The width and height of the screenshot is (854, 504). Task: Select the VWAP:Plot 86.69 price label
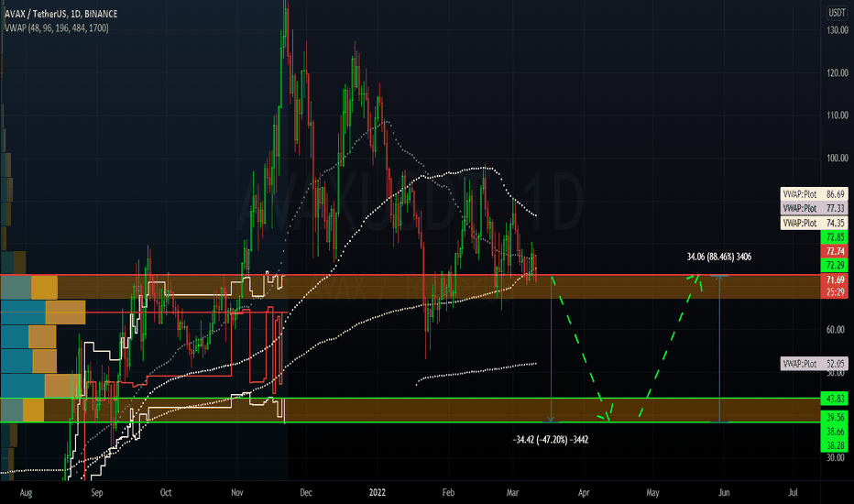814,194
